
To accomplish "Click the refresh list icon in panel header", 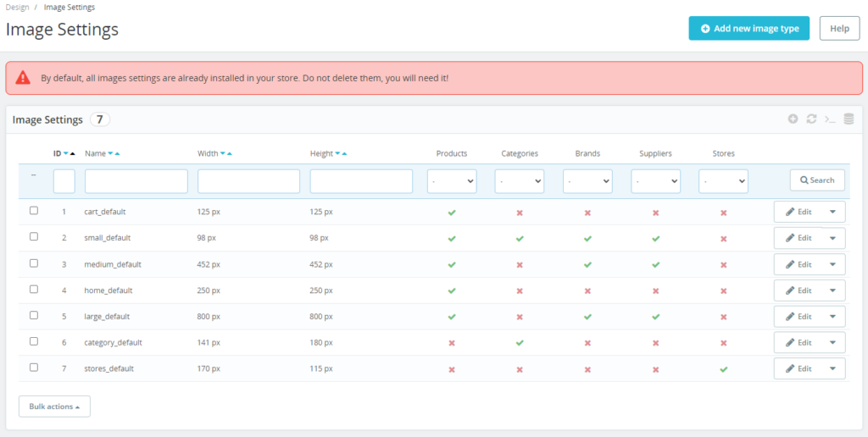I will coord(811,119).
